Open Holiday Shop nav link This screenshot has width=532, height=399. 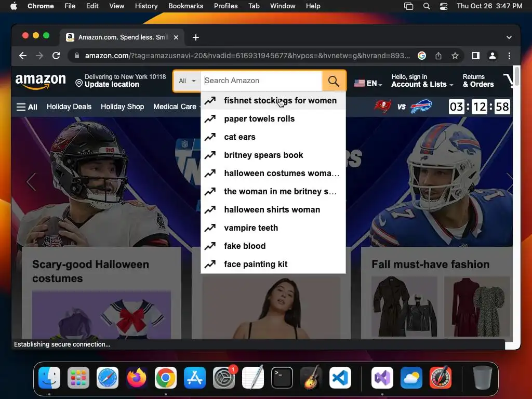[123, 107]
